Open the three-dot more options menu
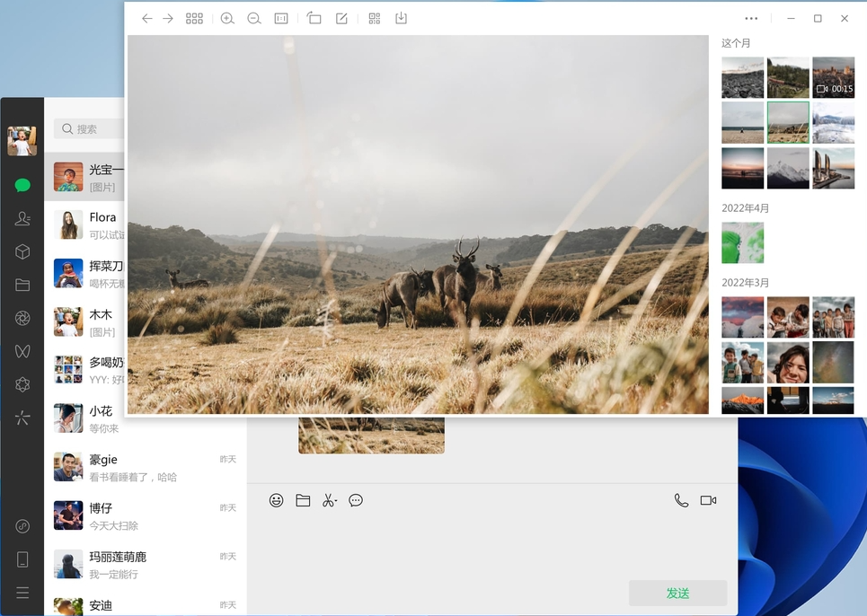The image size is (867, 616). coord(751,18)
